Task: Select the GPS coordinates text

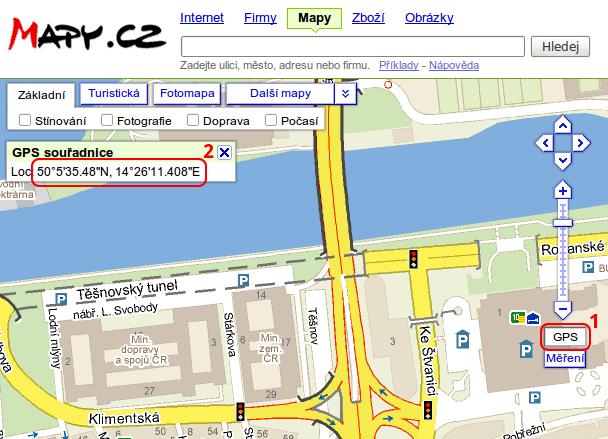Action: coord(118,172)
